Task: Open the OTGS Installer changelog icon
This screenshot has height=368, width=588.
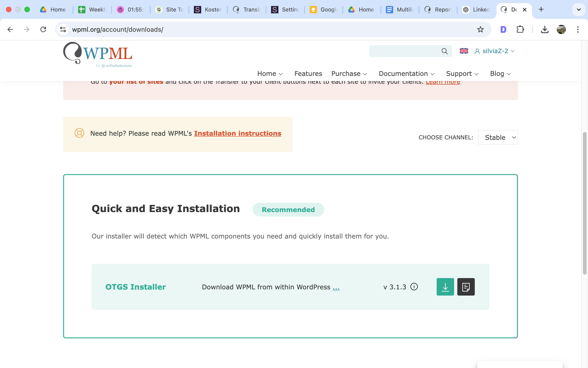Action: pyautogui.click(x=466, y=287)
